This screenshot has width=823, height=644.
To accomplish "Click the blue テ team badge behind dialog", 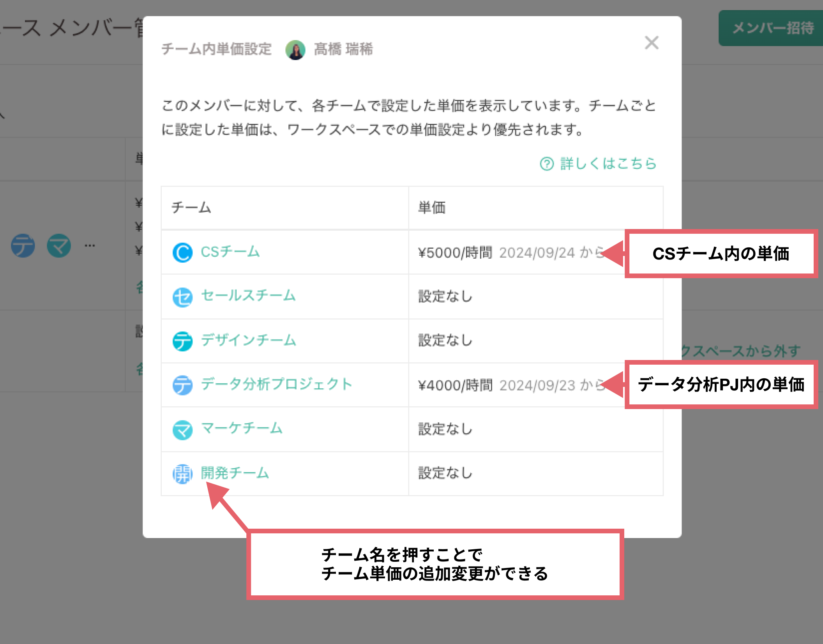I will [x=23, y=246].
